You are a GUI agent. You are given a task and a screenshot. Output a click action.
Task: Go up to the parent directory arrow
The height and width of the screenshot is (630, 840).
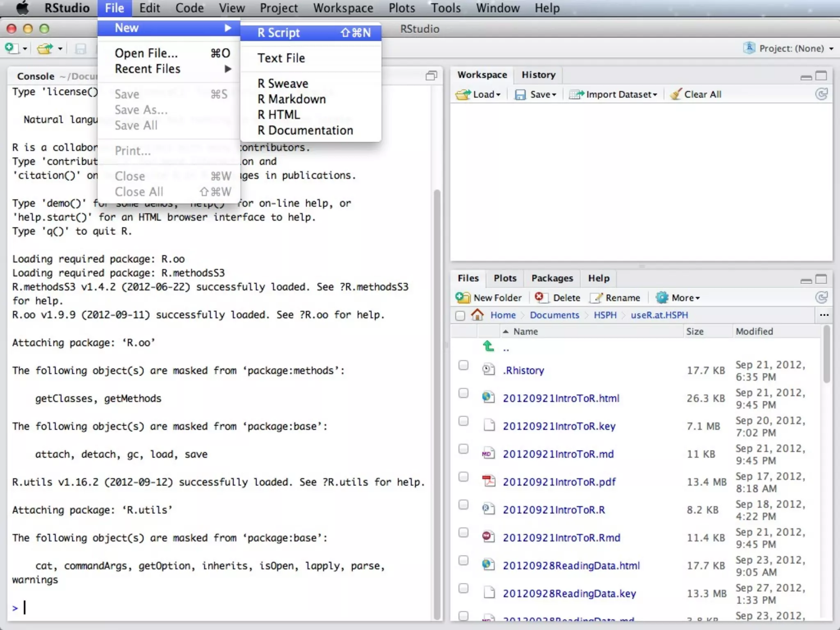488,346
